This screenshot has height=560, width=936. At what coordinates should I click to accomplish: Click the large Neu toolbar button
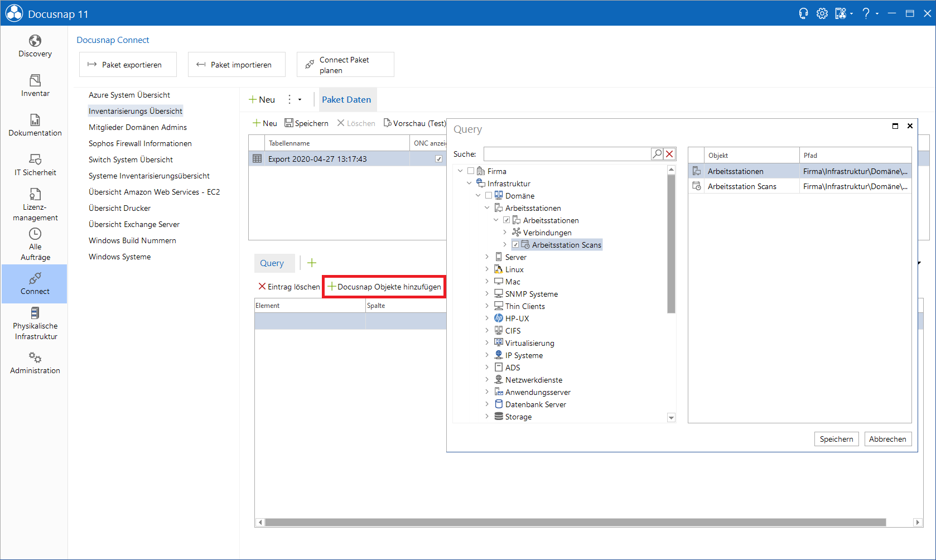click(x=262, y=100)
